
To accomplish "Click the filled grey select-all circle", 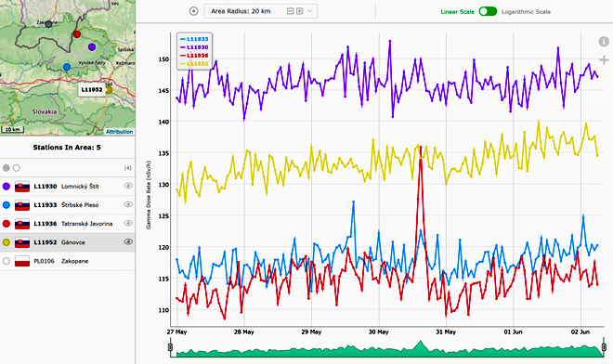I will pos(7,168).
